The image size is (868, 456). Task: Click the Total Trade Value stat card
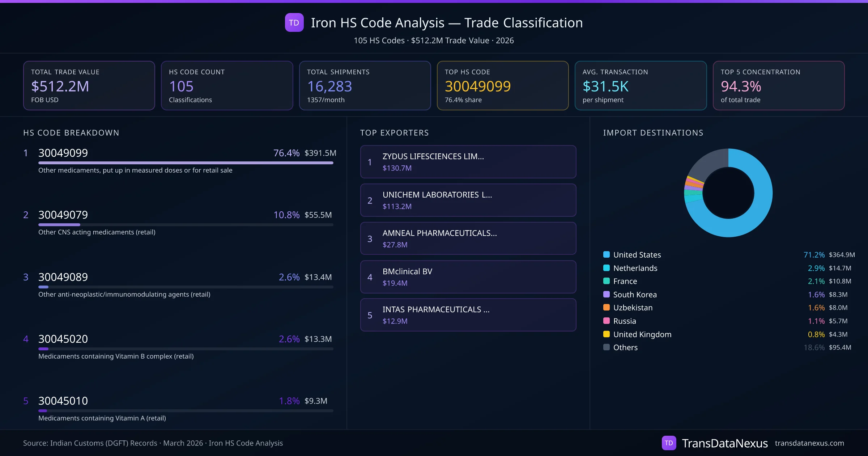(x=89, y=85)
